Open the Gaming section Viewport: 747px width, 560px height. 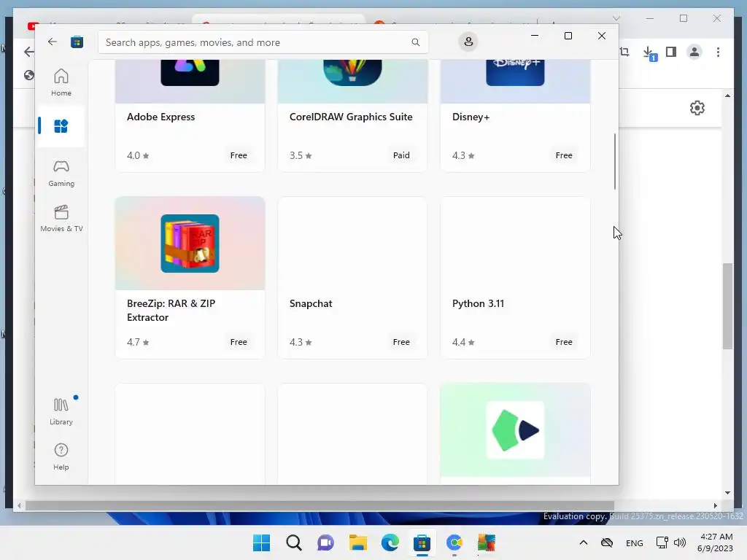[x=61, y=173]
